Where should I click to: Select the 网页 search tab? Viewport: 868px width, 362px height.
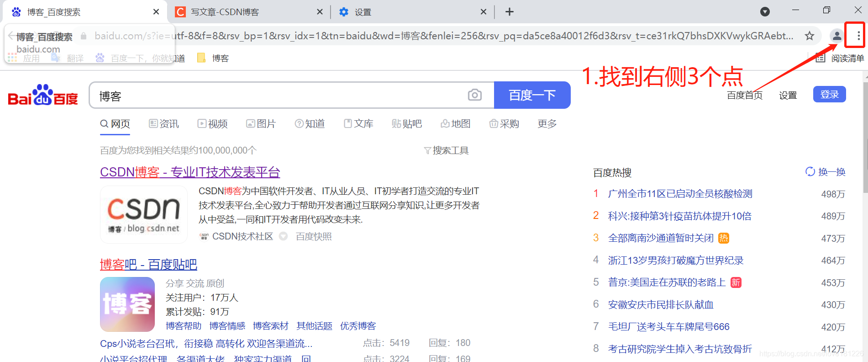115,124
